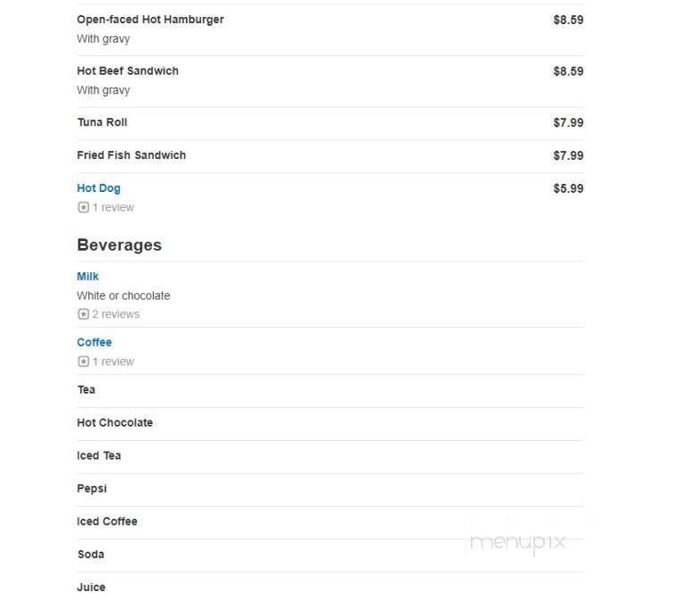Click the Beverages section heading
678x616 pixels.
point(120,246)
